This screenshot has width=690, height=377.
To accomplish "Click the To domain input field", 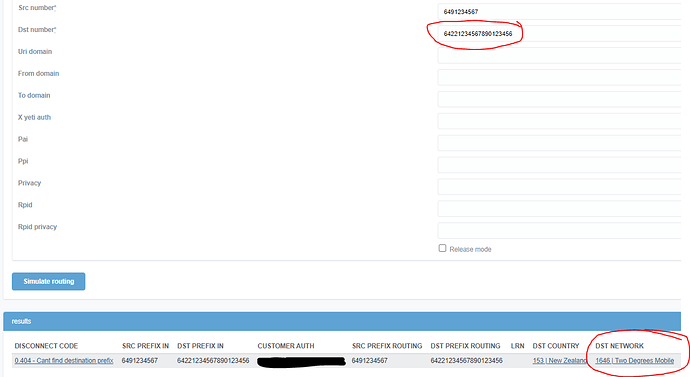I will point(559,99).
